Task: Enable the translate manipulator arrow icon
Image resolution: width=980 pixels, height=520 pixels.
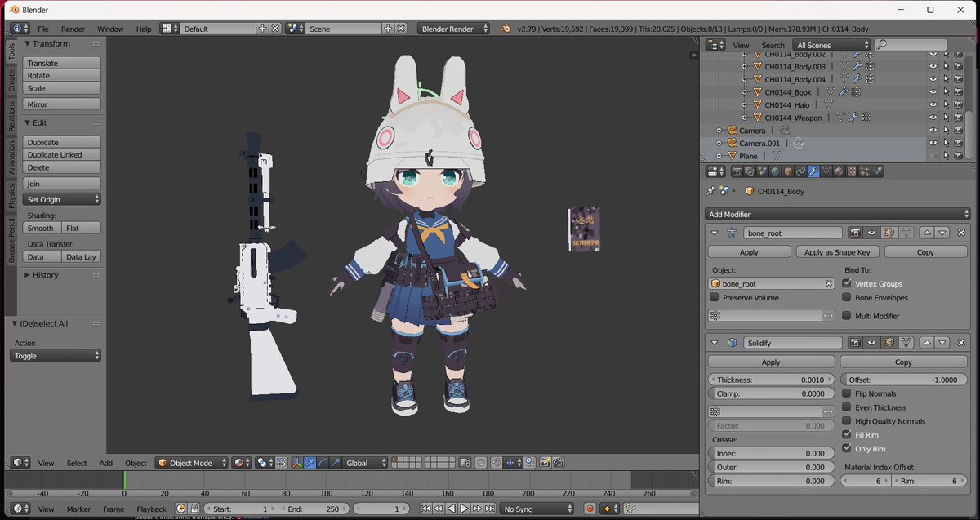Action: [x=310, y=463]
